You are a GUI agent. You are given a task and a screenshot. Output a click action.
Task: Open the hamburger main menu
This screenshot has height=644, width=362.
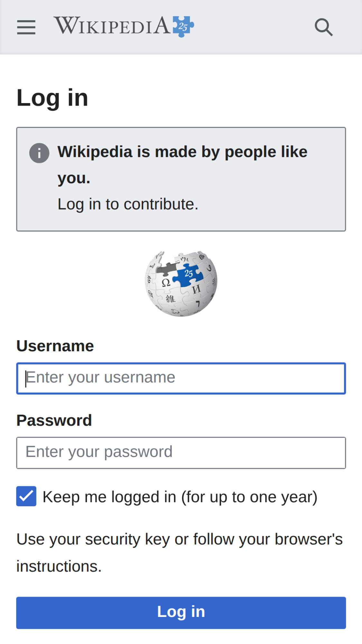pos(26,27)
